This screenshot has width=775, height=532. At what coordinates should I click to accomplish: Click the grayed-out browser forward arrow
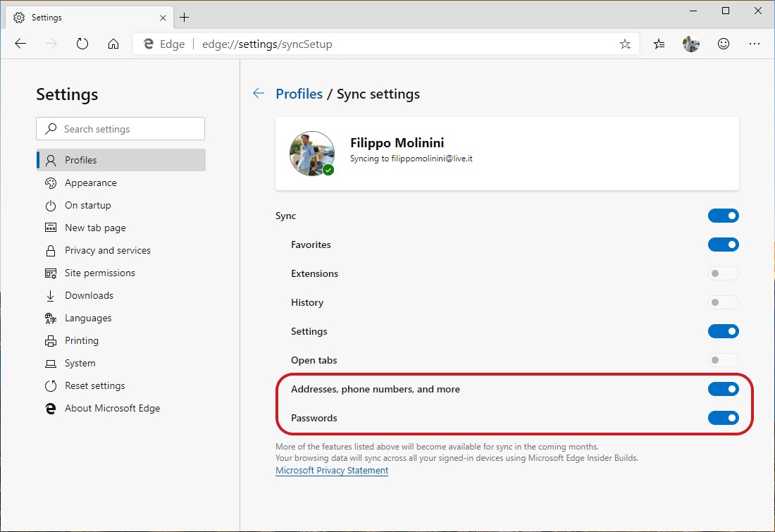(51, 44)
